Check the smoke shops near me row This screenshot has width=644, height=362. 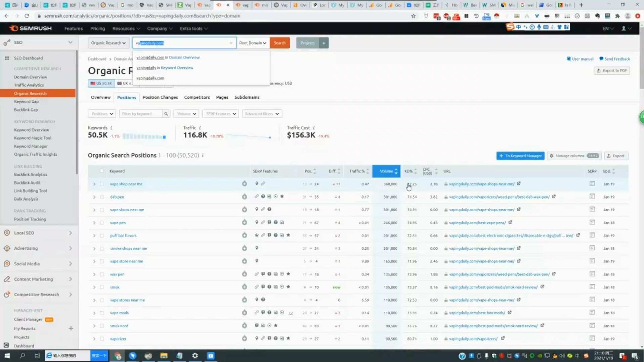pyautogui.click(x=102, y=249)
